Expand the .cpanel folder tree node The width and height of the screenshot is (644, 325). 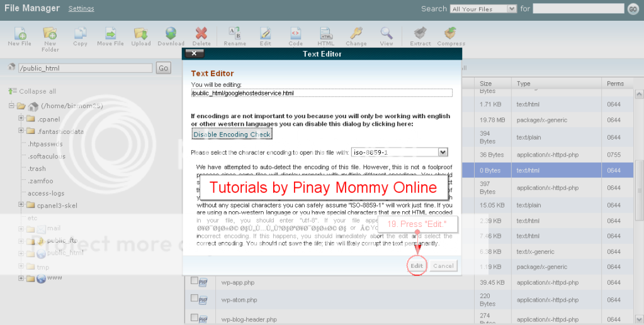tap(21, 119)
